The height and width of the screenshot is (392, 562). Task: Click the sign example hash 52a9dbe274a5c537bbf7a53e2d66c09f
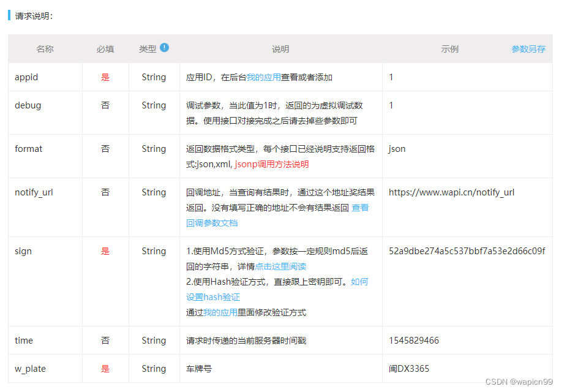pos(467,251)
